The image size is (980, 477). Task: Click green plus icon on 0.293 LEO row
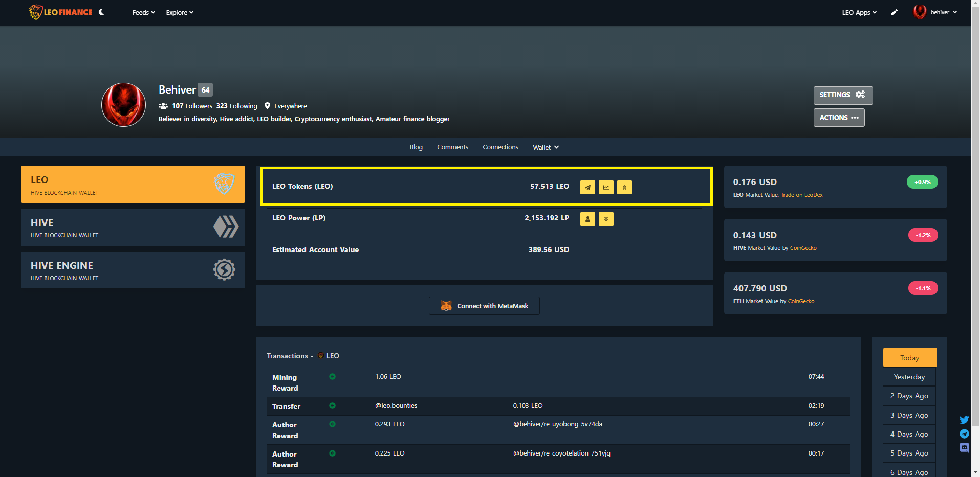pyautogui.click(x=332, y=424)
